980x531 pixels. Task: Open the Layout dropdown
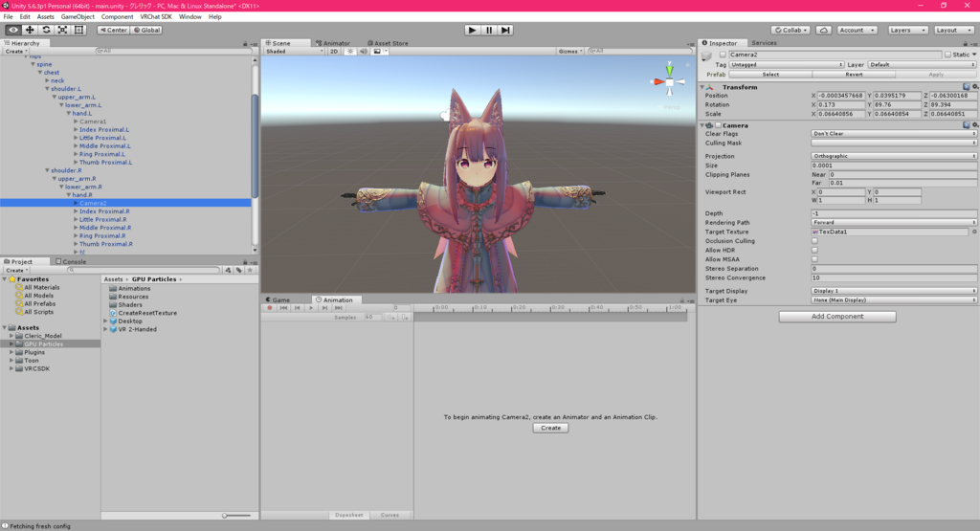(x=953, y=30)
